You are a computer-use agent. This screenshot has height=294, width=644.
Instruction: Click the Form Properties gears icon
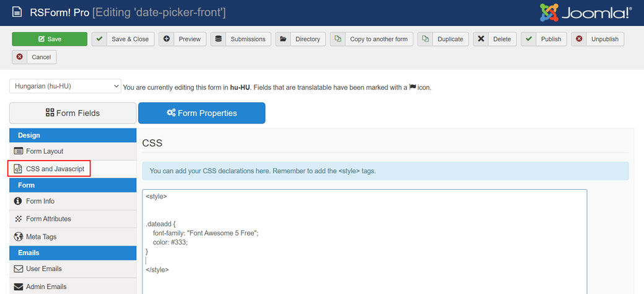172,113
